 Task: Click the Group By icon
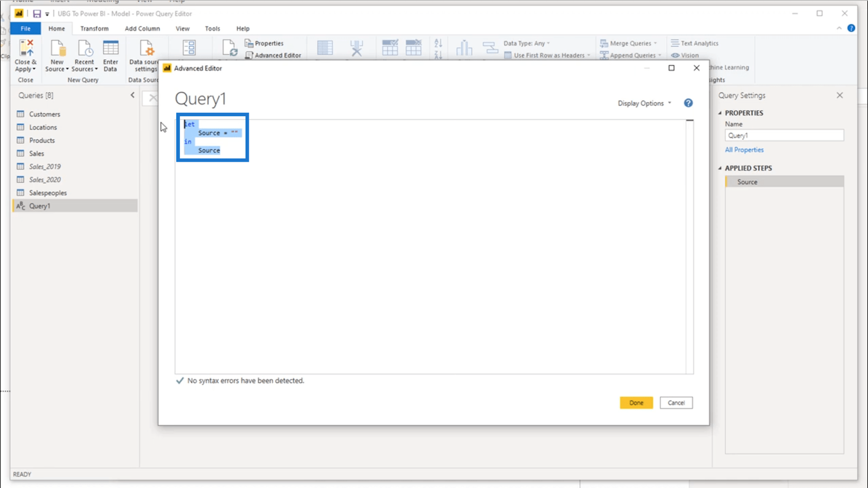tap(490, 48)
